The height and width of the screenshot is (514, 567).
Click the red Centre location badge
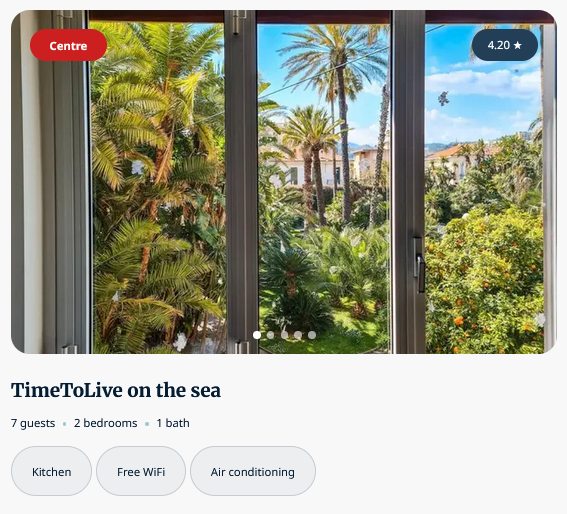pyautogui.click(x=68, y=45)
